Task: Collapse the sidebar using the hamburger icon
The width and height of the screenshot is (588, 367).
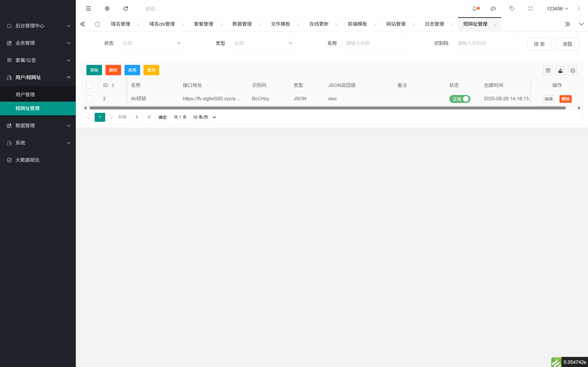Action: point(88,8)
